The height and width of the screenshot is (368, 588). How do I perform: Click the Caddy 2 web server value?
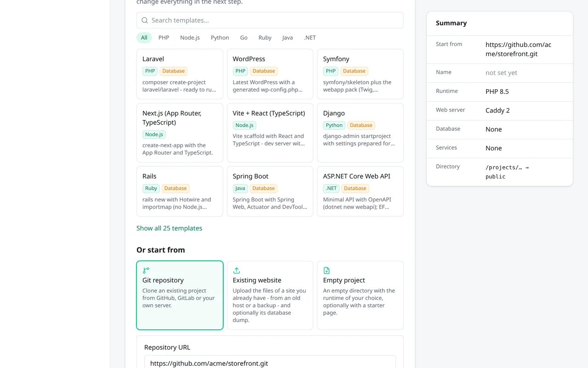point(498,110)
